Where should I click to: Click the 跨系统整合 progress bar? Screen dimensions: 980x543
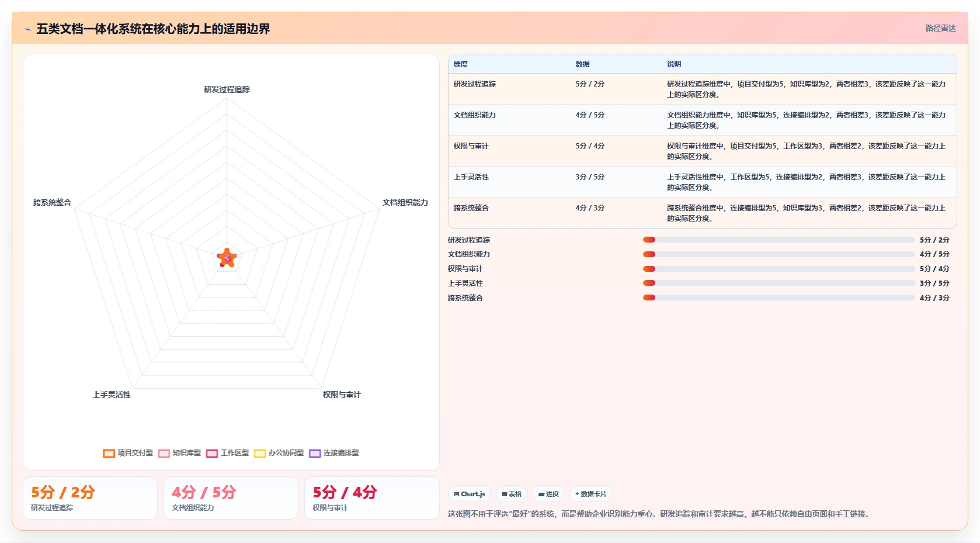pos(779,298)
